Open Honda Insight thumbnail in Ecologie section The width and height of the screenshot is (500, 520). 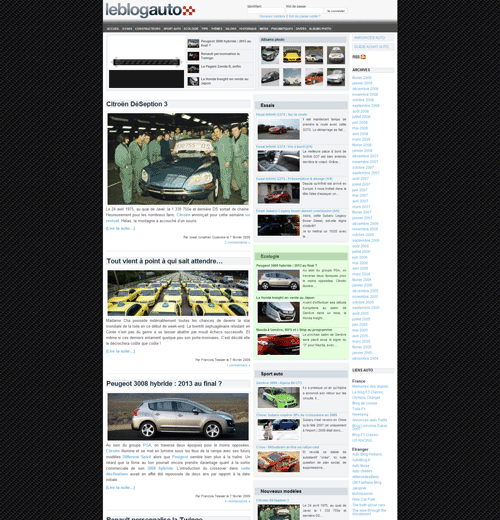(279, 312)
